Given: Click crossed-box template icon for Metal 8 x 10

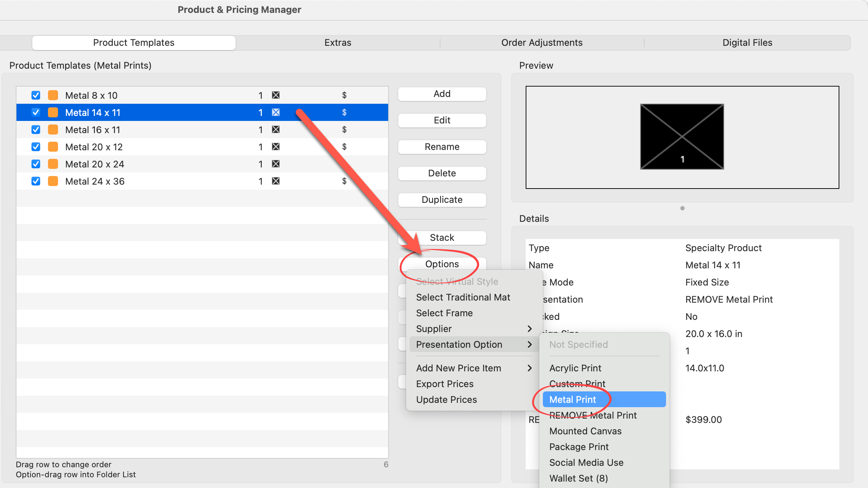Looking at the screenshot, I should pos(275,95).
